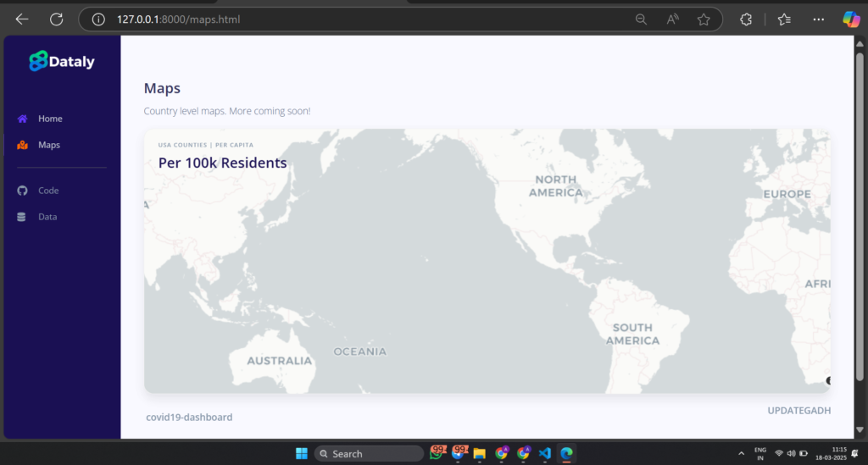Select Maps in the sidebar

click(x=48, y=145)
